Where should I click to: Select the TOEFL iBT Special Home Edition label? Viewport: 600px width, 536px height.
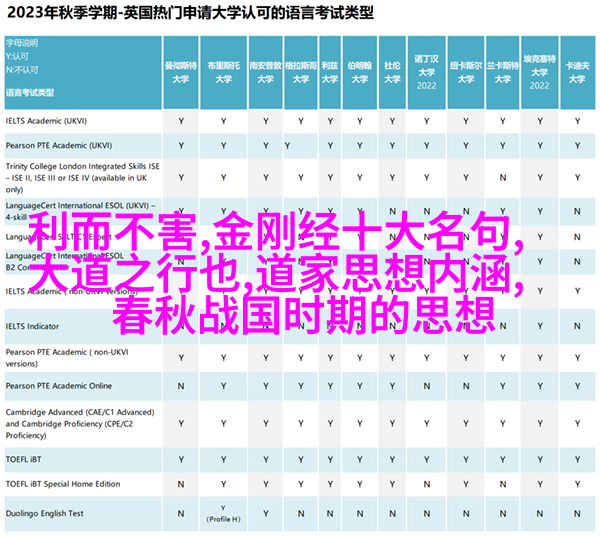coord(63,484)
